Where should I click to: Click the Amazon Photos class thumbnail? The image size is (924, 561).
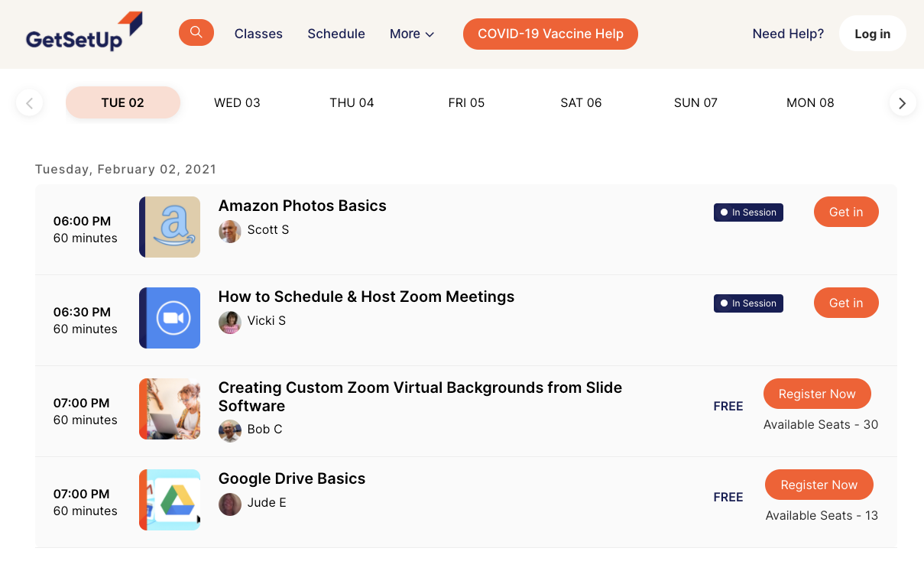(x=170, y=227)
